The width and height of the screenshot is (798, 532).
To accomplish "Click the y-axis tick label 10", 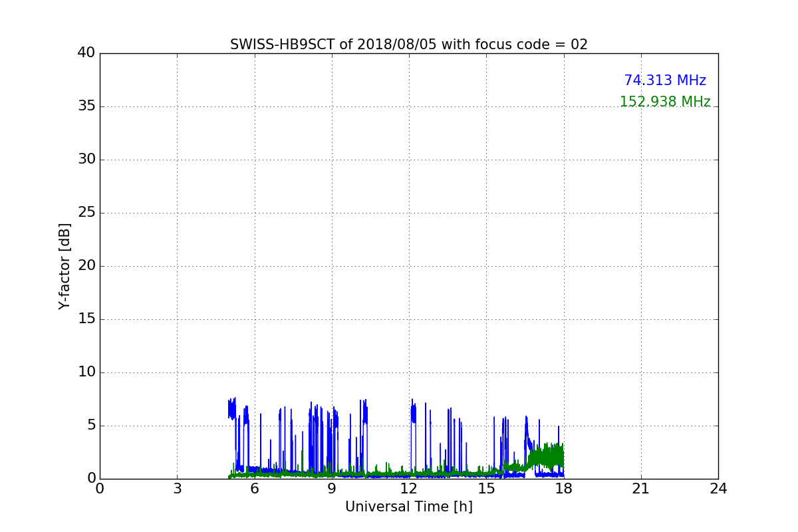I will point(86,372).
